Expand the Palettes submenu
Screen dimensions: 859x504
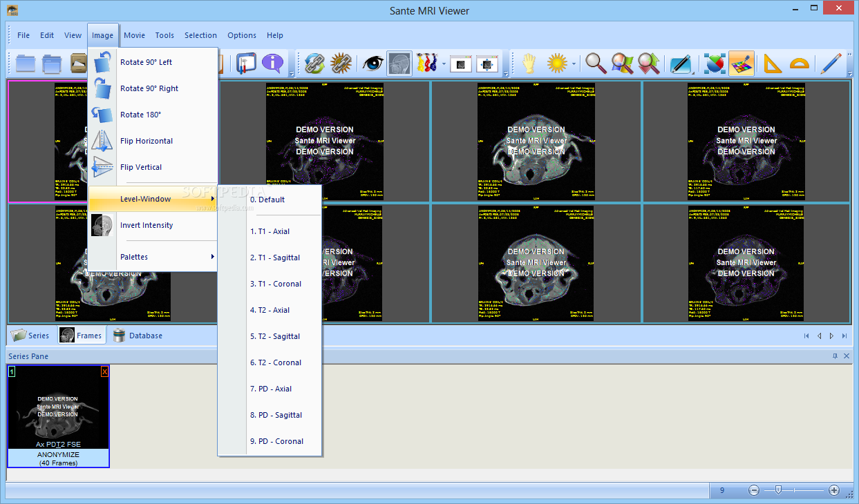click(153, 257)
